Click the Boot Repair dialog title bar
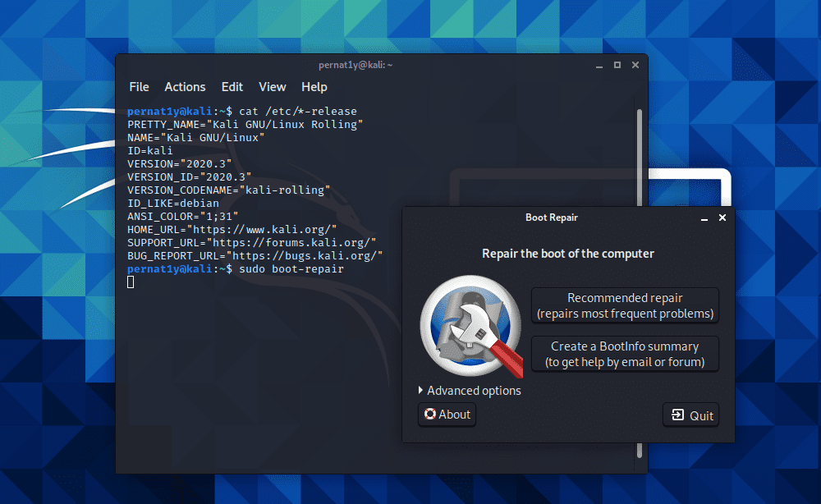Screen dimensions: 821x504 point(552,218)
